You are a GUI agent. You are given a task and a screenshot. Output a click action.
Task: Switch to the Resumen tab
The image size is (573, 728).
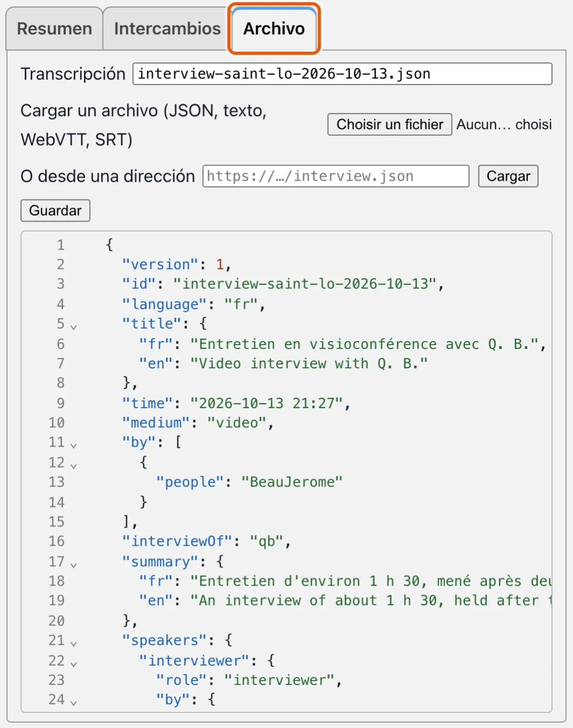(54, 28)
